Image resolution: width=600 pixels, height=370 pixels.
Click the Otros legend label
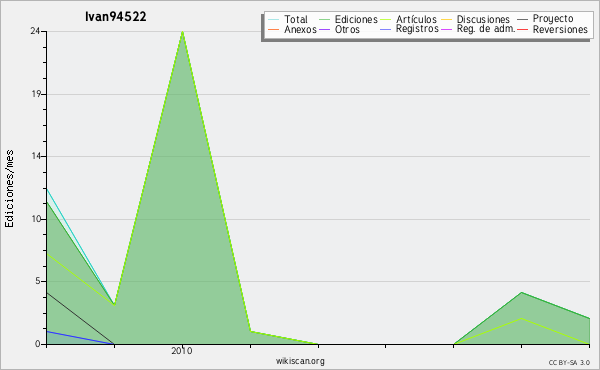(347, 29)
